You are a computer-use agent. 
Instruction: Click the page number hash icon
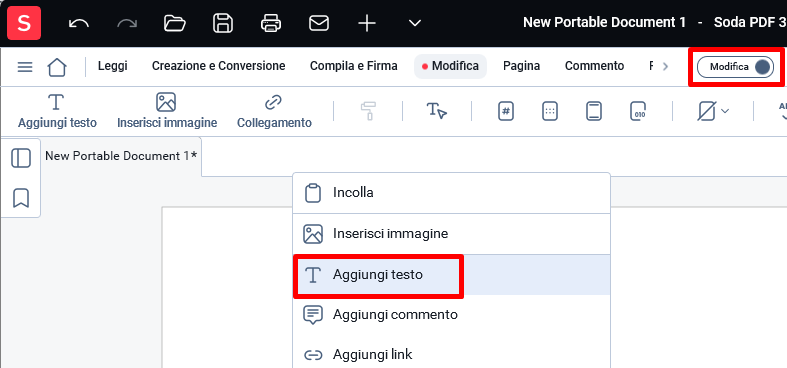(x=506, y=111)
